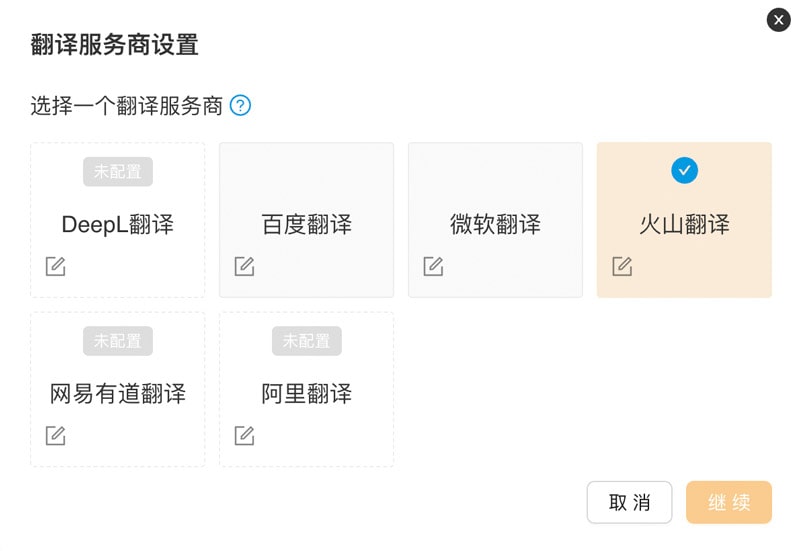Pick the 火山翻译 provider card
Viewport: 800px width, 551px height.
point(684,224)
